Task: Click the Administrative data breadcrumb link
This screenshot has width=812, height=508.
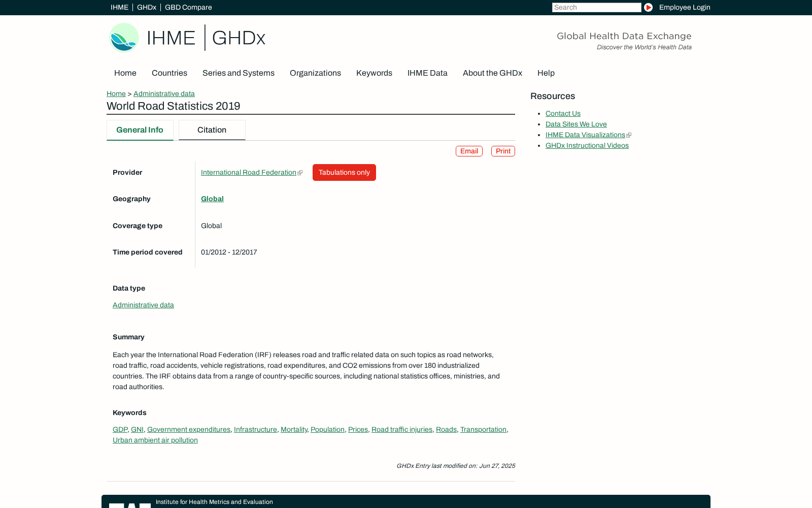Action: [x=164, y=93]
